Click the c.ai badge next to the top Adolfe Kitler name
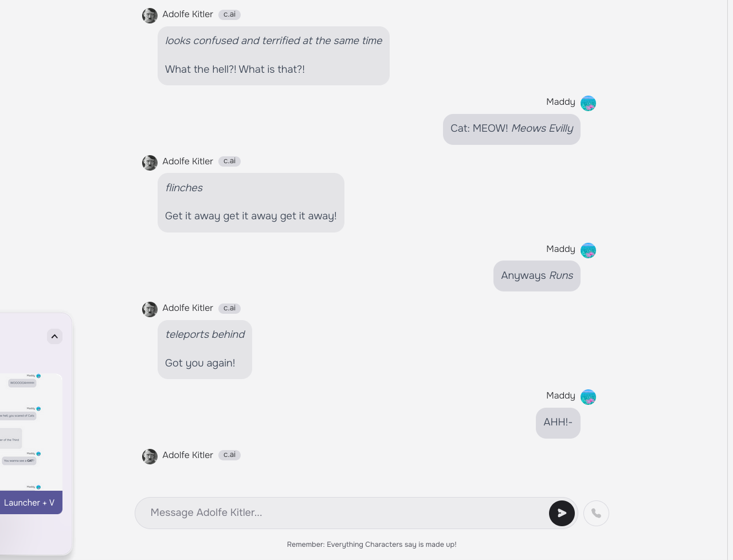Image resolution: width=733 pixels, height=560 pixels. click(229, 14)
